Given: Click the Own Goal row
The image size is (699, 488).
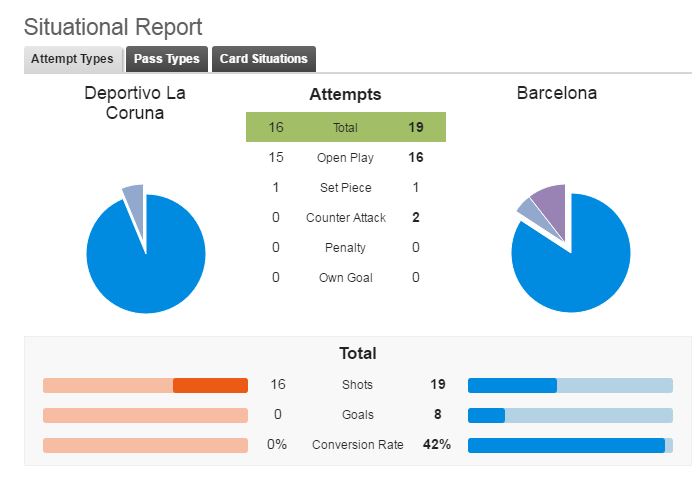Looking at the screenshot, I should (345, 278).
